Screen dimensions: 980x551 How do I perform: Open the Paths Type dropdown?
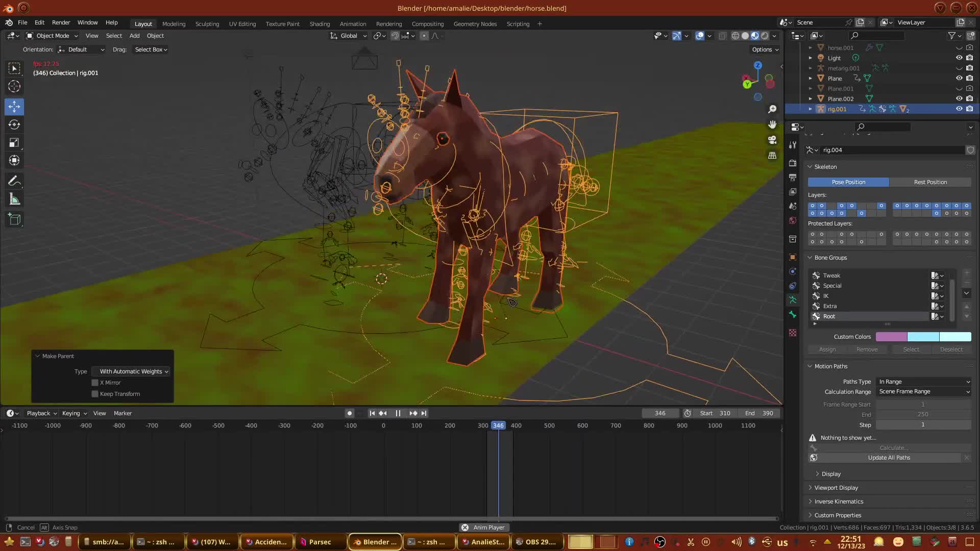[923, 382]
